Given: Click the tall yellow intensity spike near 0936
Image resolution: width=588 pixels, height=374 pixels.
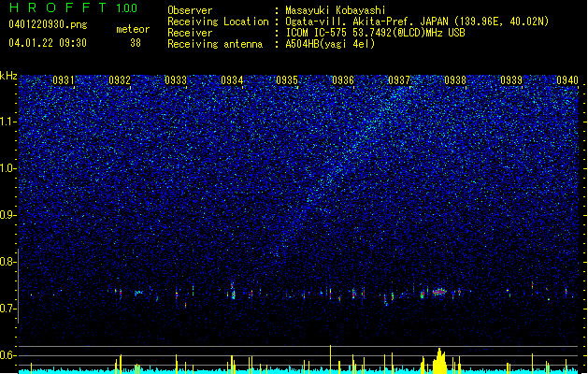Looking at the screenshot, I should (330, 359).
